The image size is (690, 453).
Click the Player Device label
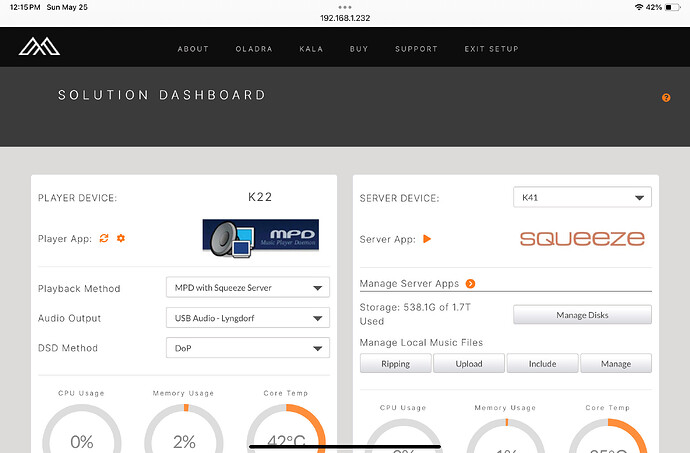point(77,198)
